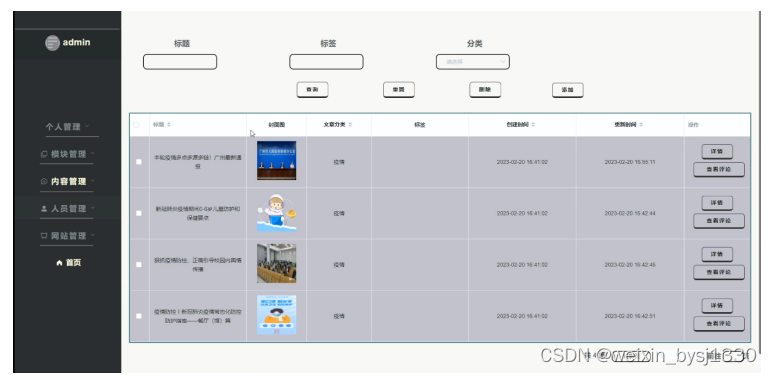772x375 pixels.
Task: Click the 内容管理 content icon
Action: point(44,181)
